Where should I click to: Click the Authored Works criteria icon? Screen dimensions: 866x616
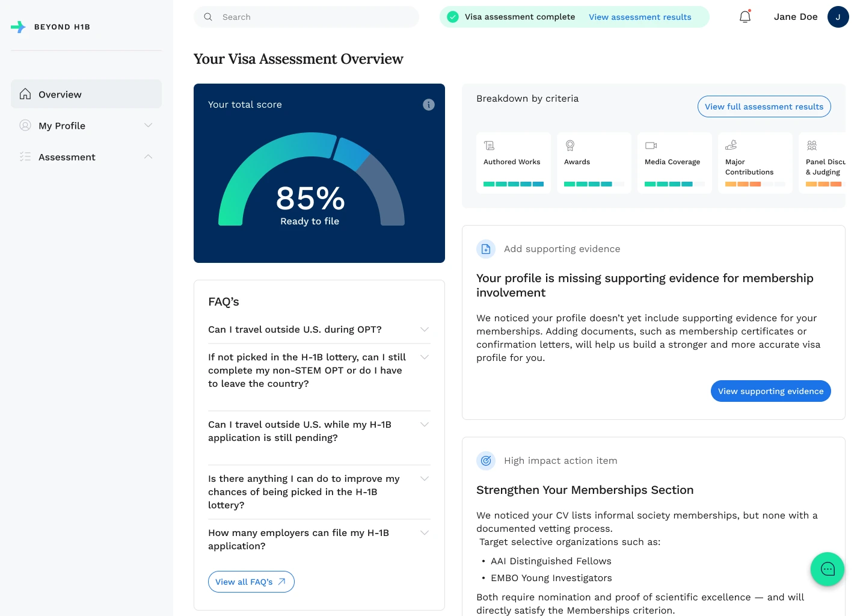(490, 146)
